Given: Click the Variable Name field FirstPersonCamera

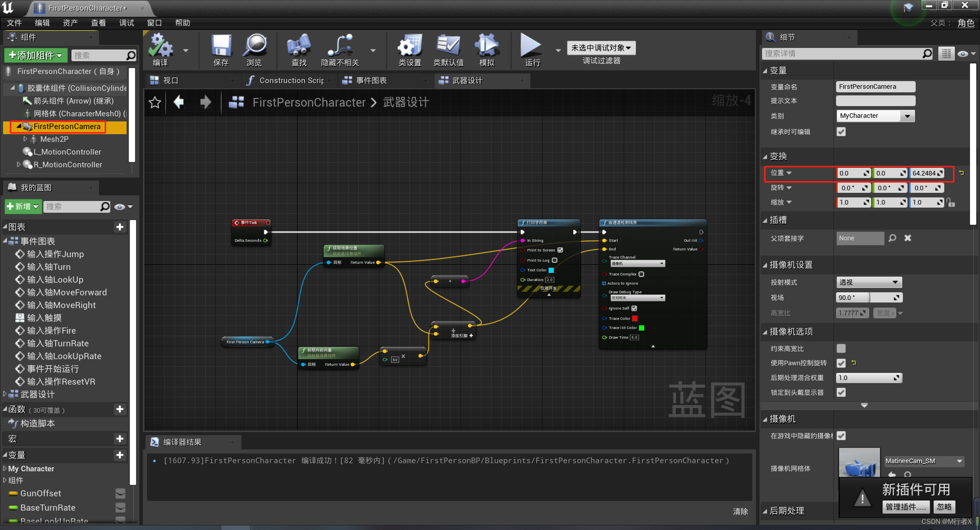Looking at the screenshot, I should tap(875, 87).
